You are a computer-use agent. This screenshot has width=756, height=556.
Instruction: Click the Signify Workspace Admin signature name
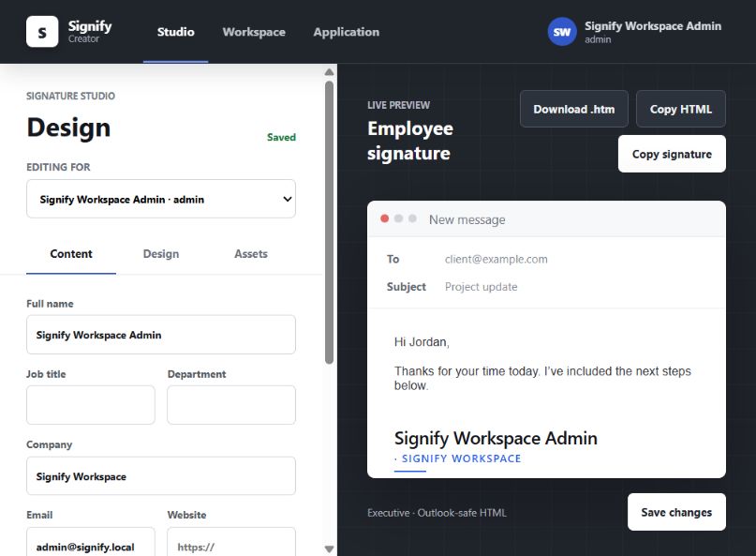496,438
